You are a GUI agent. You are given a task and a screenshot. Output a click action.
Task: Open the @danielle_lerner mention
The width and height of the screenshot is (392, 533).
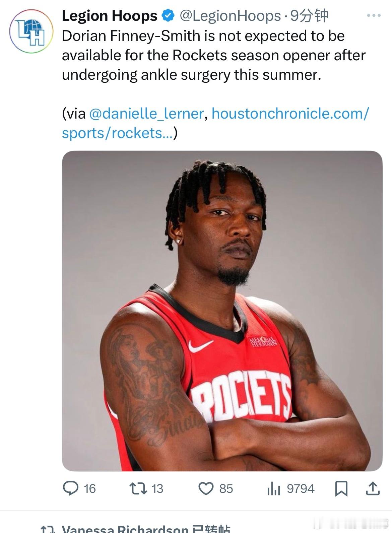(x=146, y=114)
